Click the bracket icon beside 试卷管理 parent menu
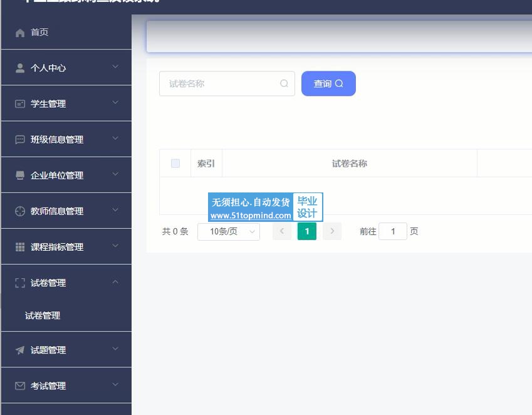Screen dimensions: 532x415 20,283
